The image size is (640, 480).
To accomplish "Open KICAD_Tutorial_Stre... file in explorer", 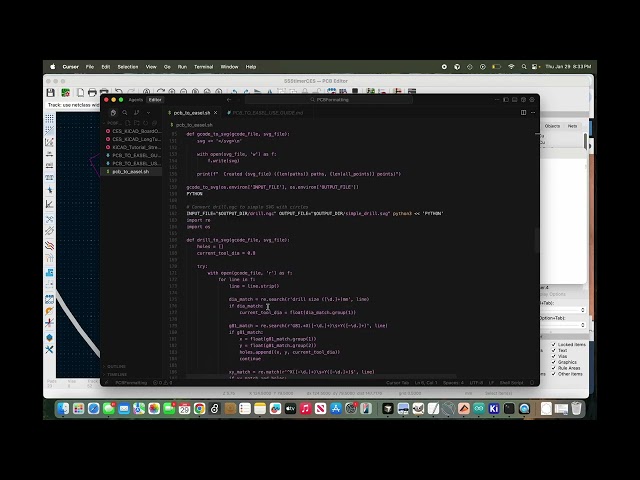I will pos(131,147).
